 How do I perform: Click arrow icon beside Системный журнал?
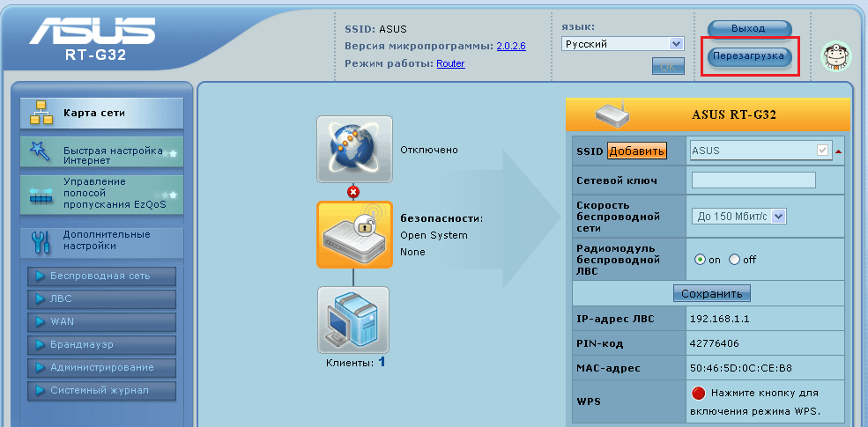40,390
